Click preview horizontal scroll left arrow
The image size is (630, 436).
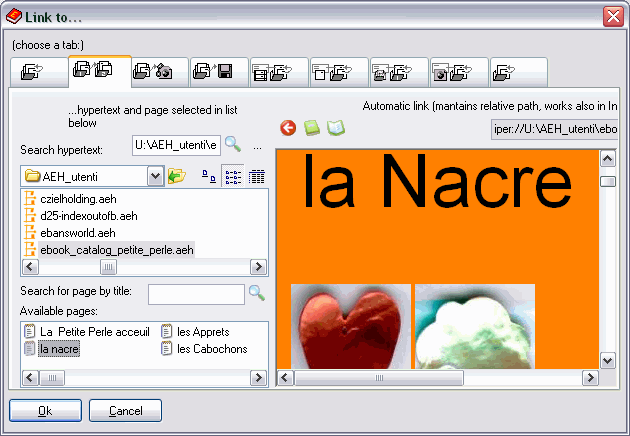click(286, 378)
